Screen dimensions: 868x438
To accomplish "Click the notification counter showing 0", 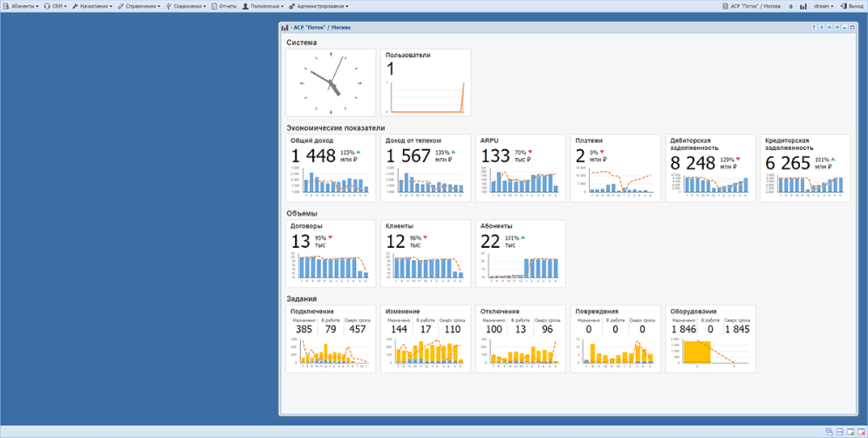I will [x=790, y=6].
